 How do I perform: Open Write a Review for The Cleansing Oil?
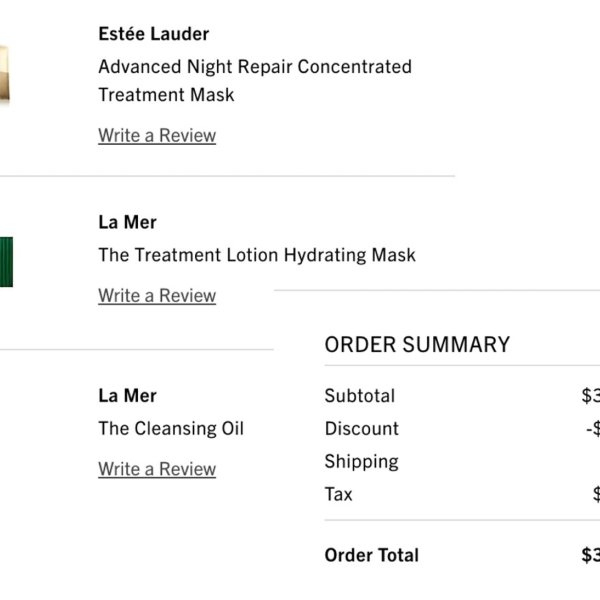click(x=157, y=469)
